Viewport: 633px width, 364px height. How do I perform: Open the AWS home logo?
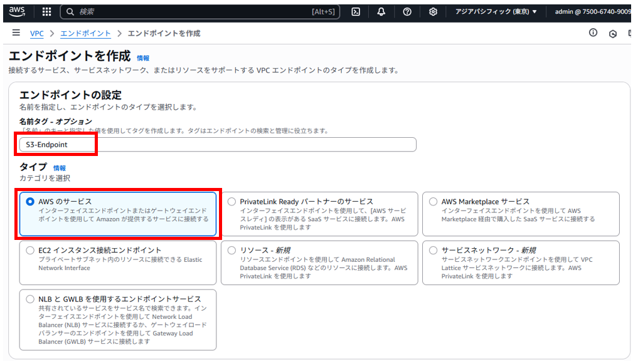[x=17, y=11]
